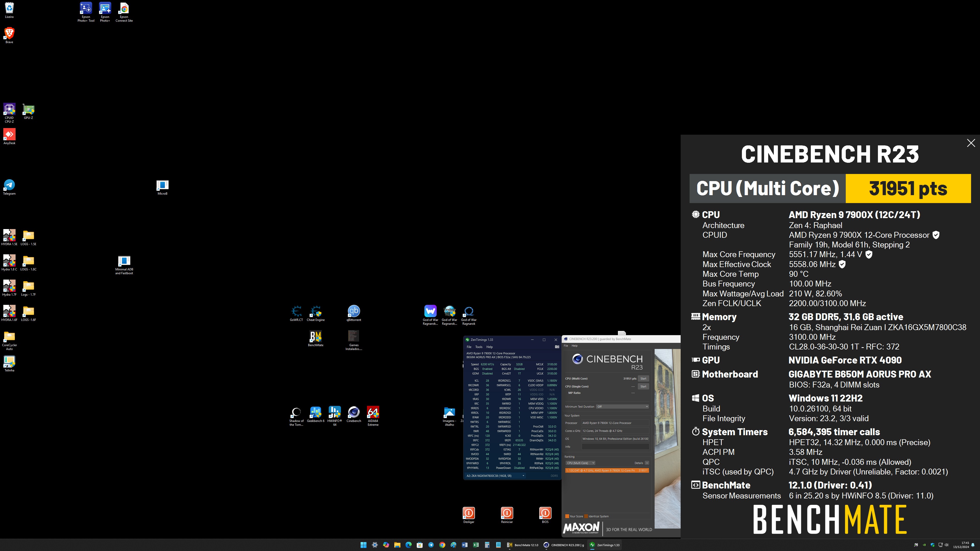Select the qBittorrent desktop icon
Viewport: 980px width, 551px height.
pos(354,313)
